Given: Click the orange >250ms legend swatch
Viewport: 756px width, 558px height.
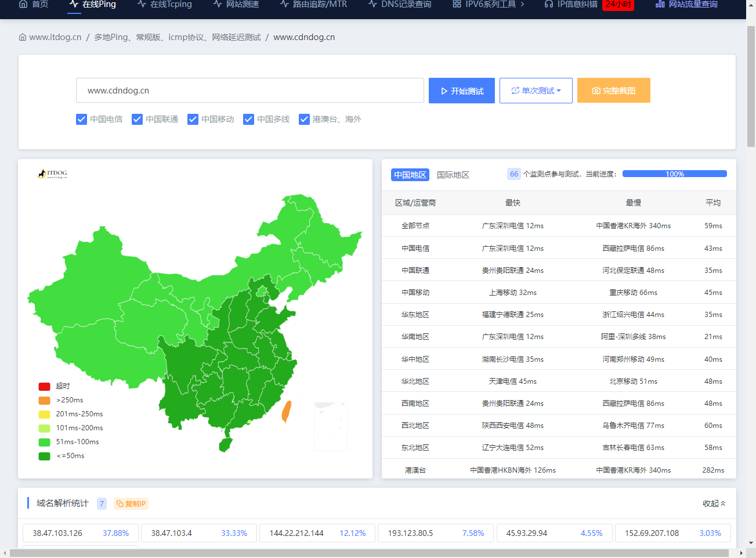Looking at the screenshot, I should 45,400.
